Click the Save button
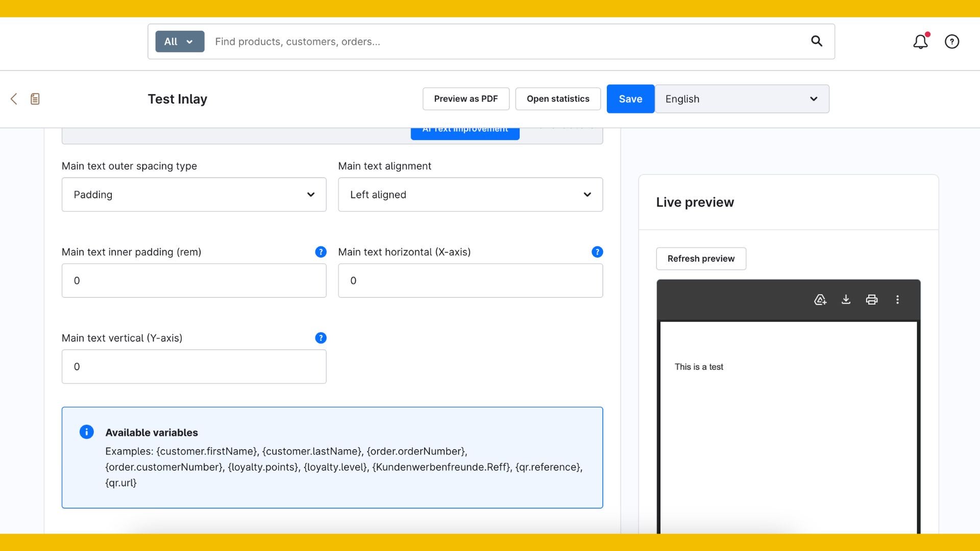The height and width of the screenshot is (551, 980). 630,99
